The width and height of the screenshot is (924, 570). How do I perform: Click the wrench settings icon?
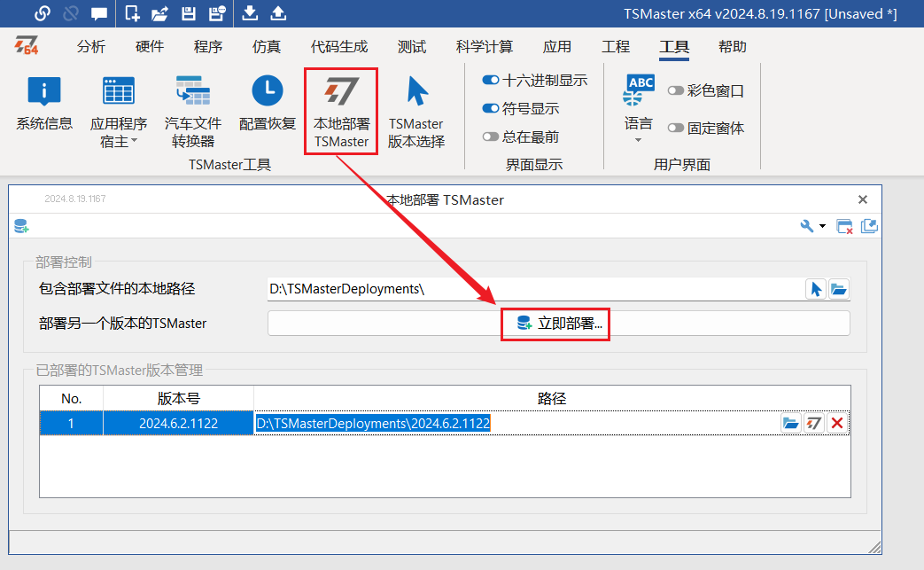(807, 226)
